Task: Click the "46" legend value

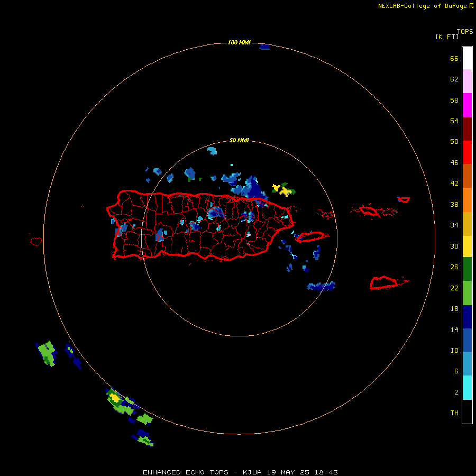Action: pos(454,163)
